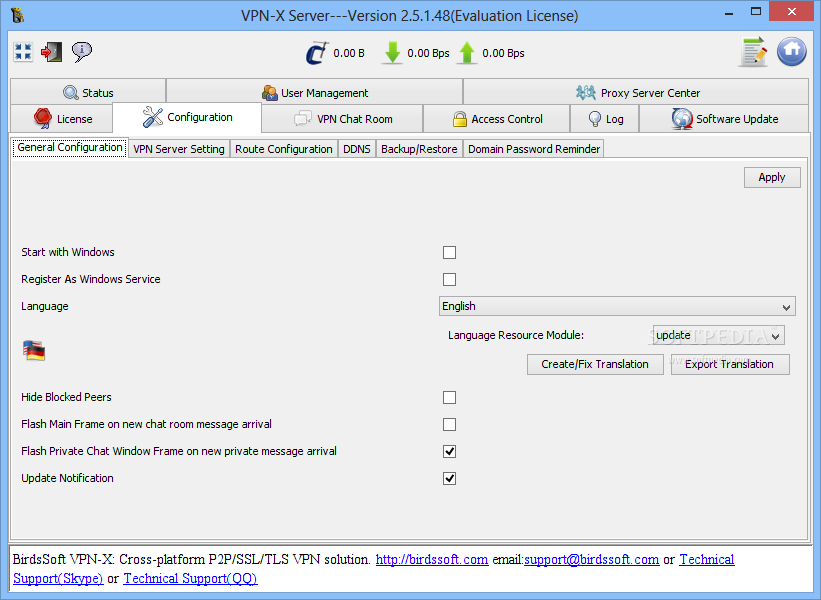
Task: Click the Language Resource Module label
Action: (516, 335)
